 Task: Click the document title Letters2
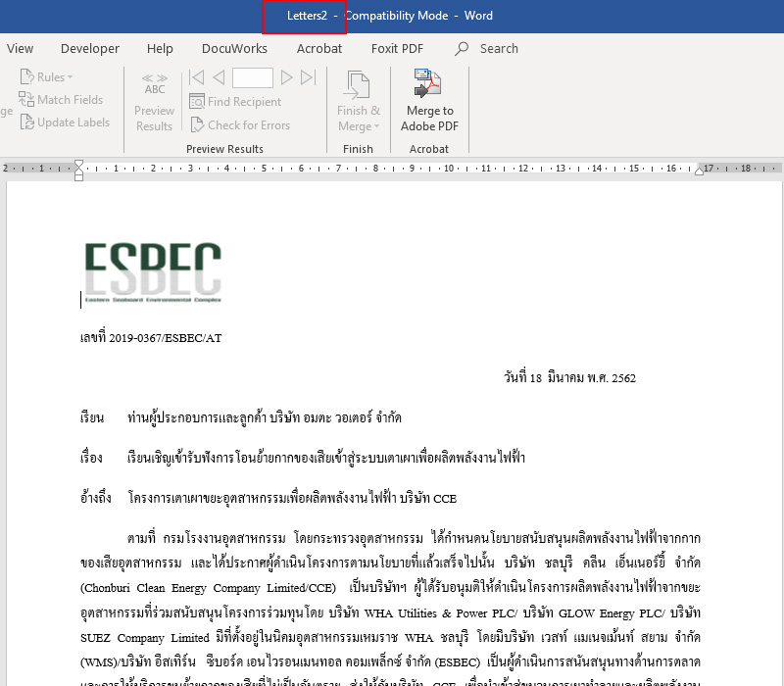[307, 16]
